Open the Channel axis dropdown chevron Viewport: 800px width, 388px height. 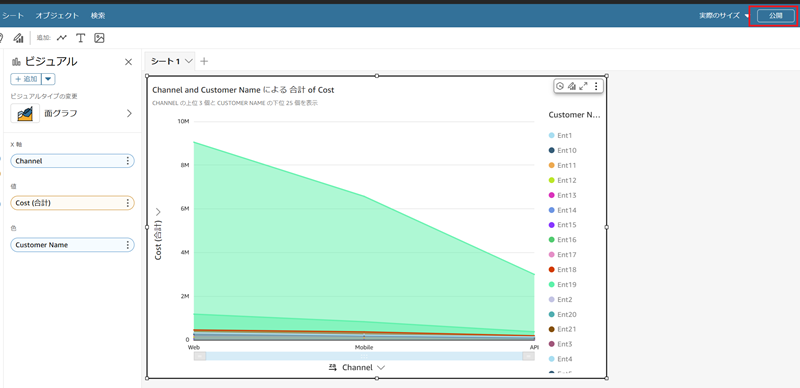point(380,368)
